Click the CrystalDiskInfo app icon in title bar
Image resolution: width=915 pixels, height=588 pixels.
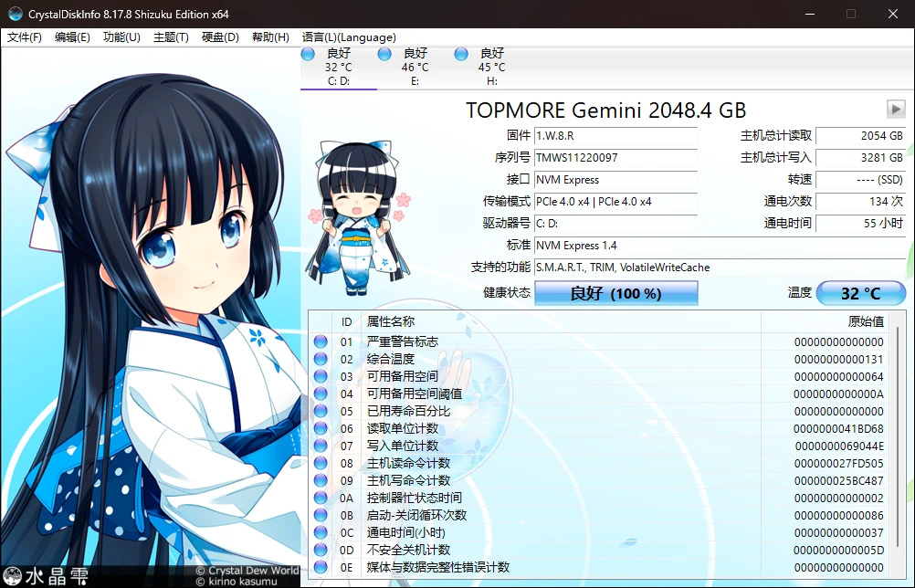click(16, 14)
